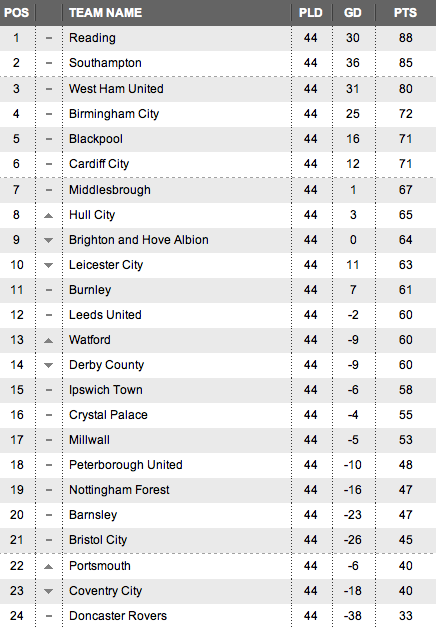This screenshot has width=436, height=628.
Task: Select the Doncaster Rovers row
Action: [218, 616]
